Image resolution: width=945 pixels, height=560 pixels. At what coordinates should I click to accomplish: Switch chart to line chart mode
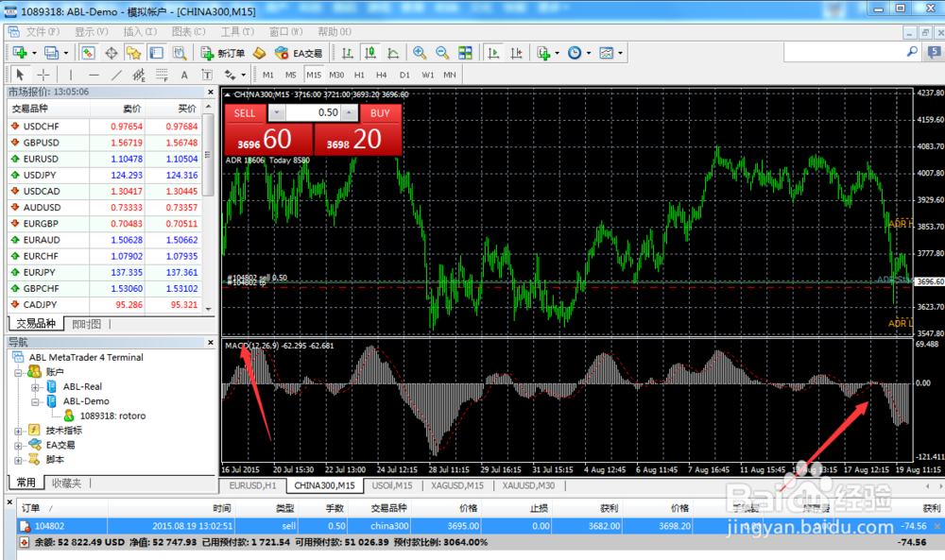(393, 53)
